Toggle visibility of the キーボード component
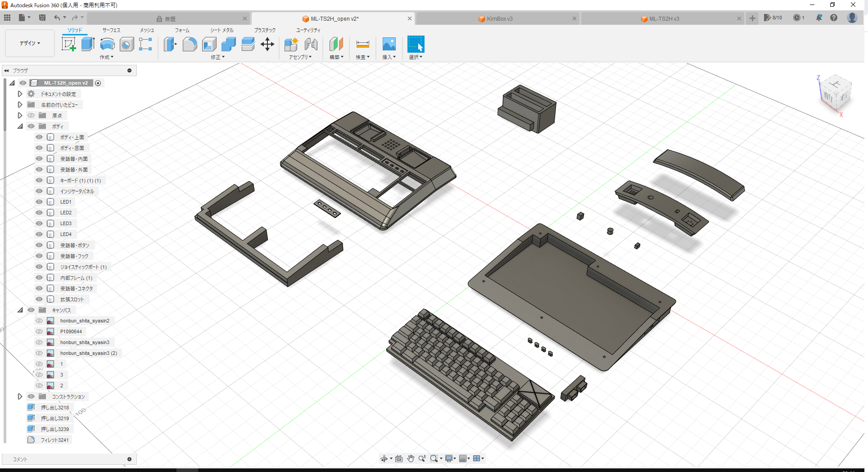Viewport: 868px width, 472px height. click(x=39, y=180)
